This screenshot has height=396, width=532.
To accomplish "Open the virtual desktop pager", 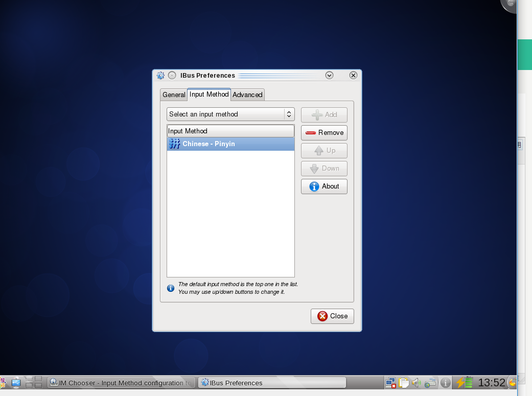I will (34, 382).
